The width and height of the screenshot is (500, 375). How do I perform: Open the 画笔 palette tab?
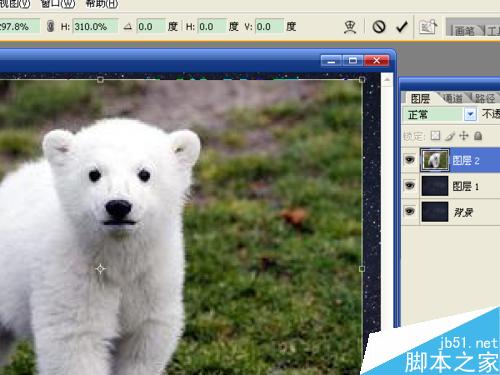click(x=465, y=30)
